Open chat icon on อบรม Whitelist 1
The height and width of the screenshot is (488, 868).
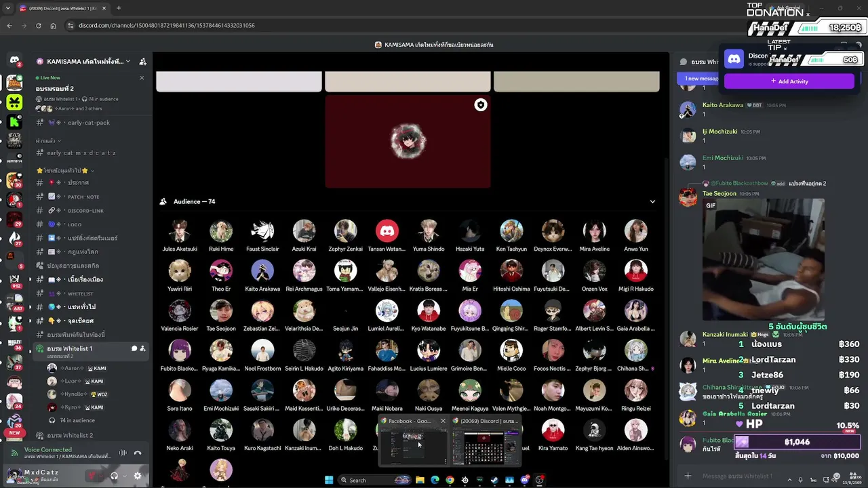[134, 349]
